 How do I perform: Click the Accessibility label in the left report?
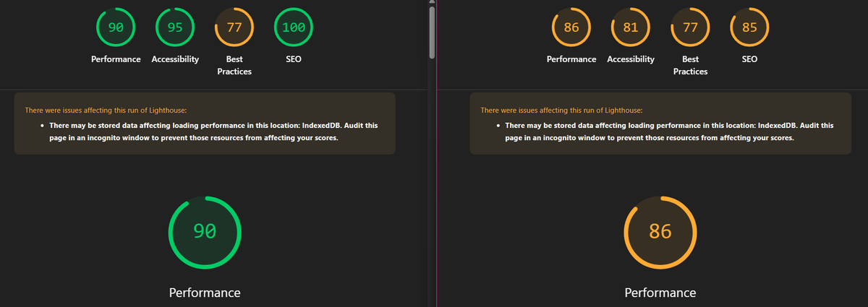(x=175, y=59)
